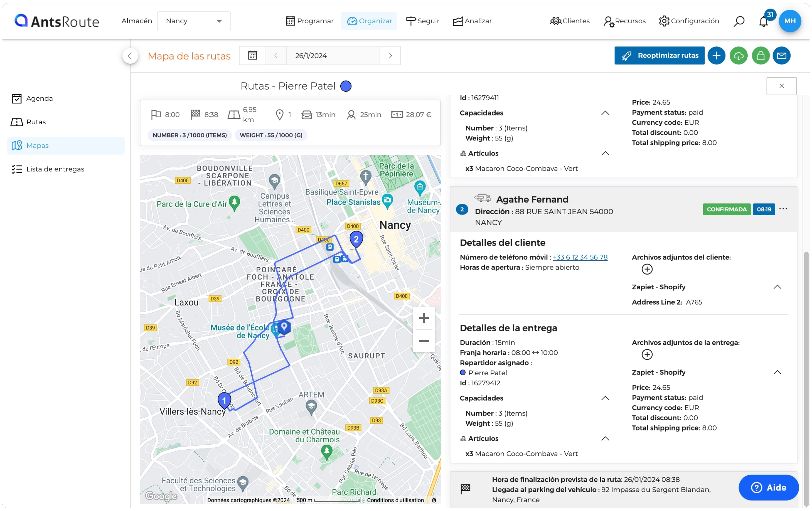Select Mapas in the sidebar
This screenshot has height=511, width=812.
point(66,146)
